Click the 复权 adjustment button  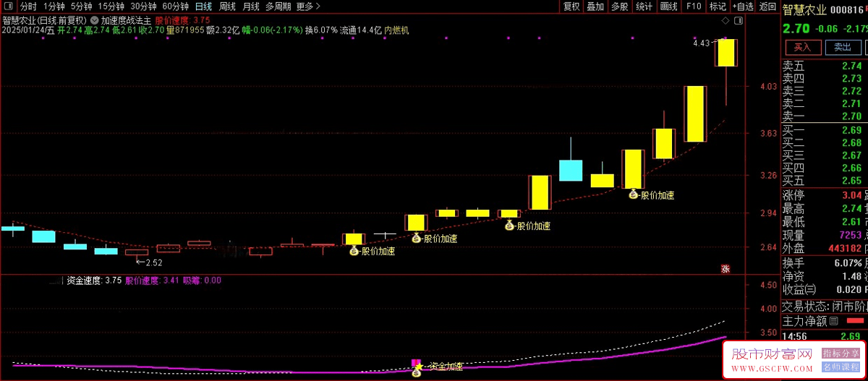click(571, 7)
